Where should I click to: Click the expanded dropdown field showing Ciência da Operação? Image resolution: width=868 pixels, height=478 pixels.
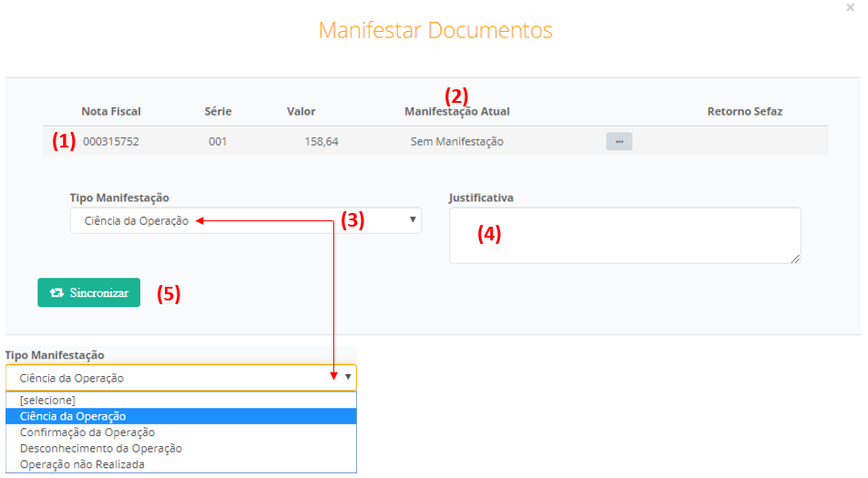173,378
